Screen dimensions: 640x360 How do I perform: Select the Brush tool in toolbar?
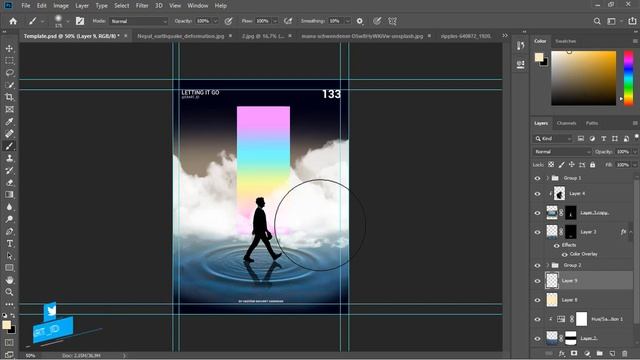click(x=9, y=146)
